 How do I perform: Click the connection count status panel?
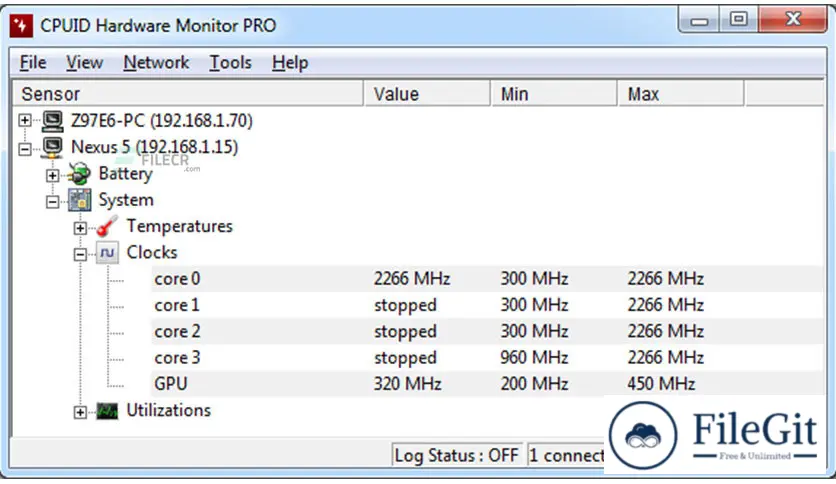pos(566,455)
